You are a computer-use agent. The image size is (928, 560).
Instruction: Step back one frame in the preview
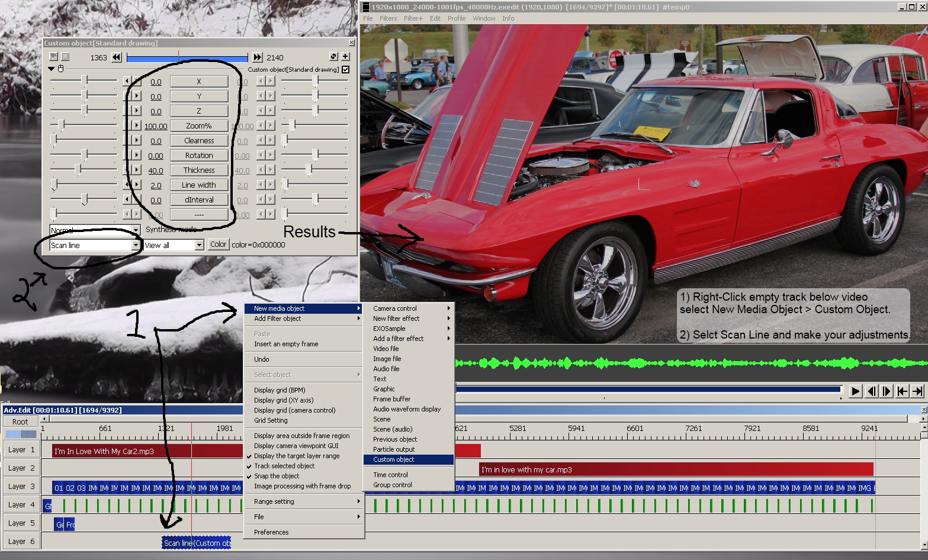[x=871, y=391]
